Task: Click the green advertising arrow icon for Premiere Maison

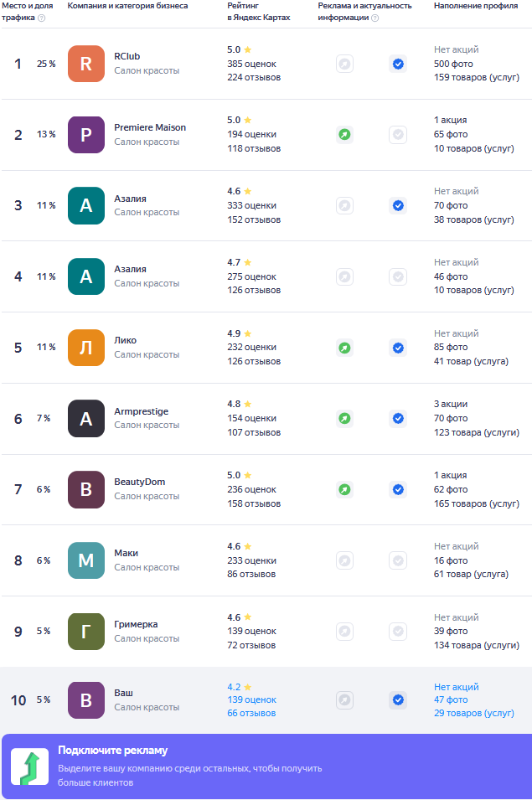Action: (x=345, y=135)
